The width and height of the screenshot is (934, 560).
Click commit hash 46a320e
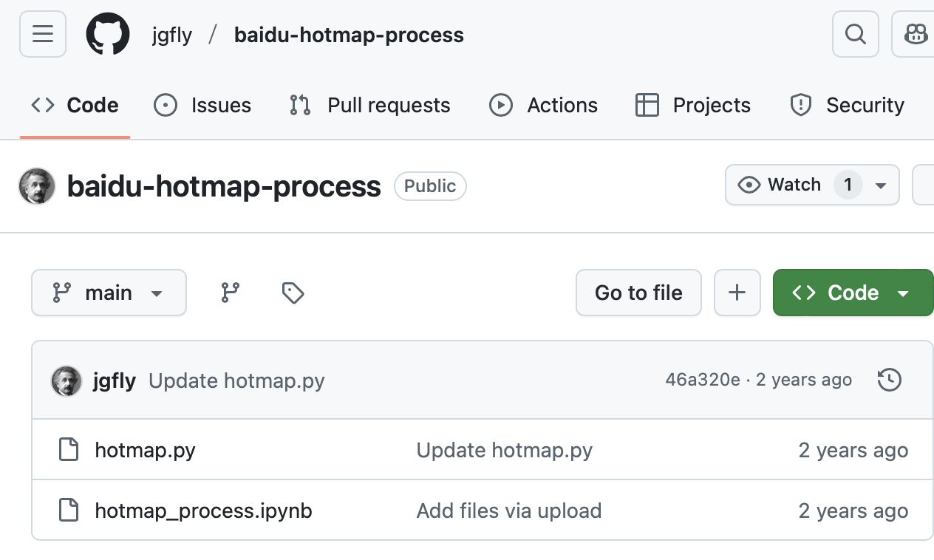click(702, 380)
